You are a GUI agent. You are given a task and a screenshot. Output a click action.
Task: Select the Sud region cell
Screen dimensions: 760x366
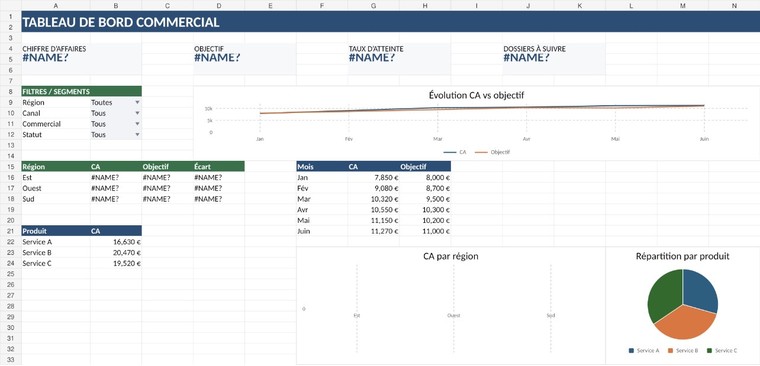pos(56,199)
